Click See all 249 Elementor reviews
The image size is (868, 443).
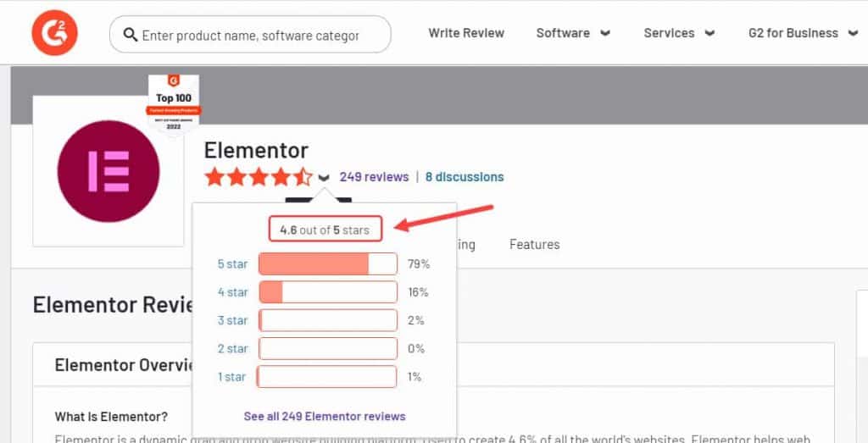(325, 416)
